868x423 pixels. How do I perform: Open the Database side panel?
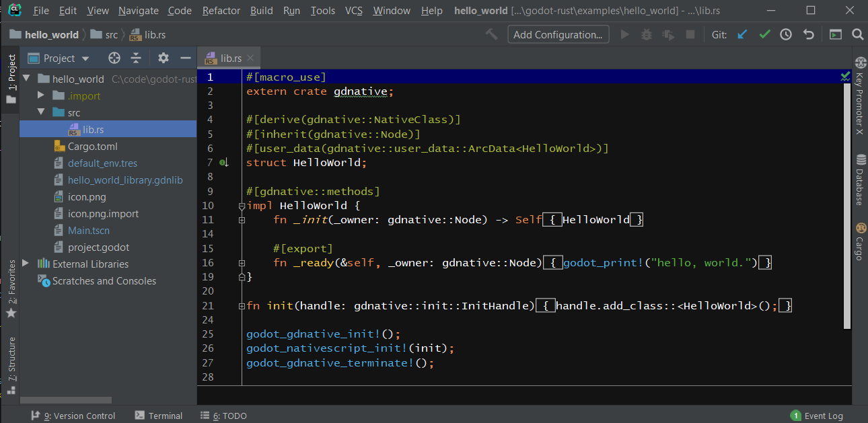pyautogui.click(x=860, y=180)
